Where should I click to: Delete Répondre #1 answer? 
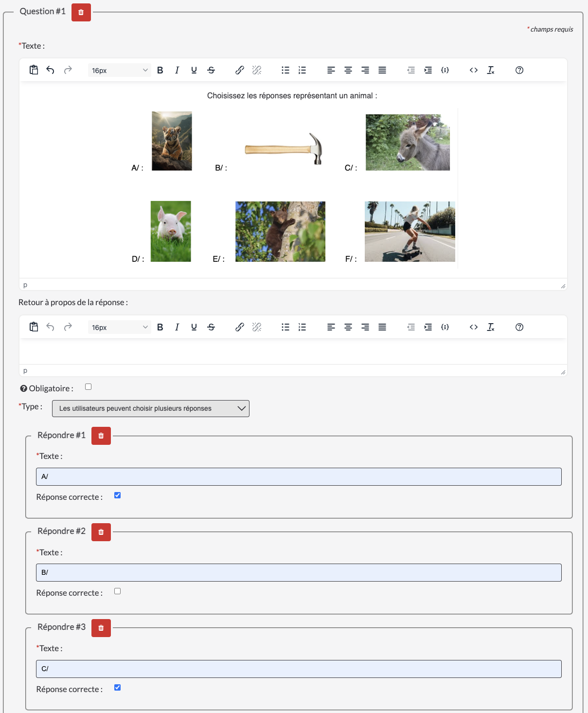point(101,436)
